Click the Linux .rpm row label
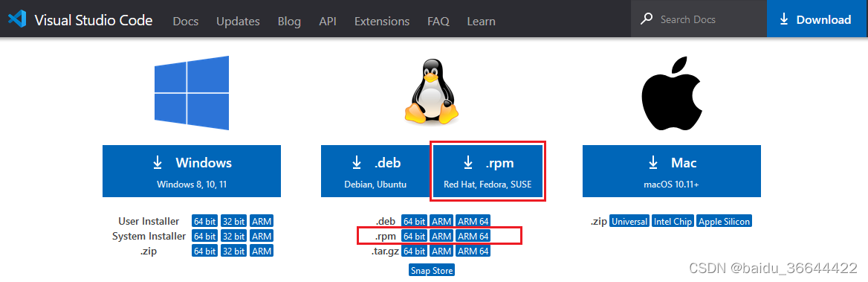The width and height of the screenshot is (868, 282). (x=386, y=236)
